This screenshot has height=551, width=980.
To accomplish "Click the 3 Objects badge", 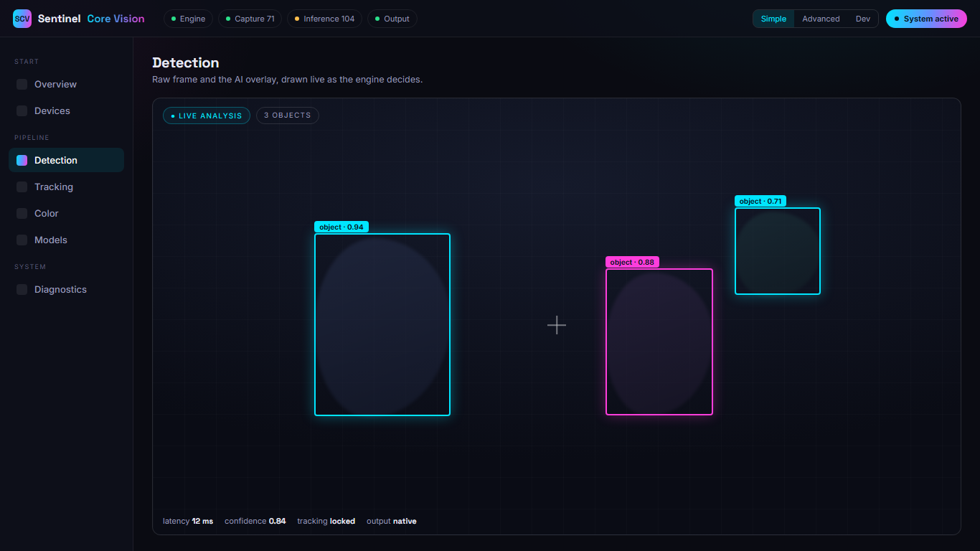I will 288,116.
